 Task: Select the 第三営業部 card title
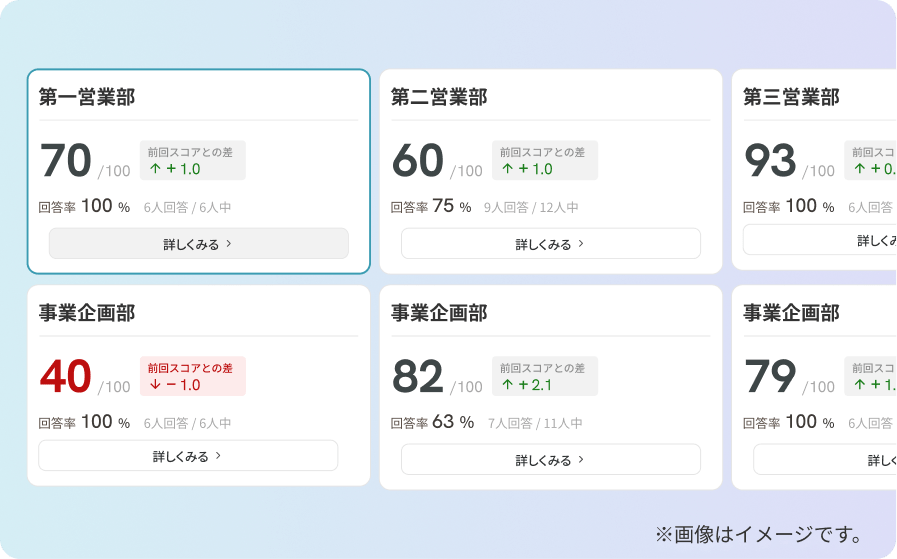pos(791,97)
